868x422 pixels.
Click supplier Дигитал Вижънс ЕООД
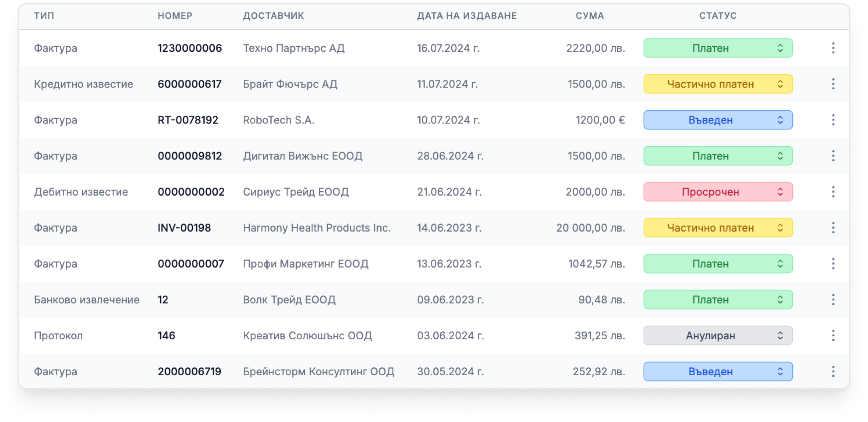point(303,156)
